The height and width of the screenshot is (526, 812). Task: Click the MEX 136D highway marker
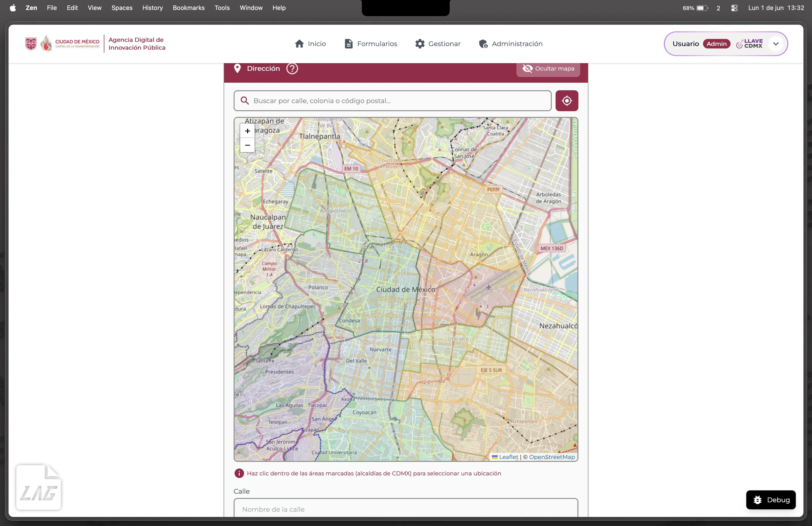click(x=552, y=248)
